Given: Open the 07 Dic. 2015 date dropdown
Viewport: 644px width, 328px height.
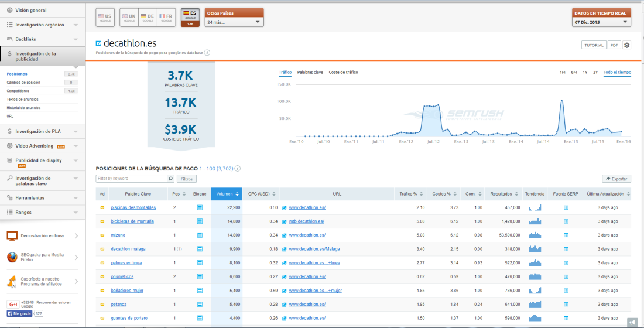Looking at the screenshot, I should 601,22.
